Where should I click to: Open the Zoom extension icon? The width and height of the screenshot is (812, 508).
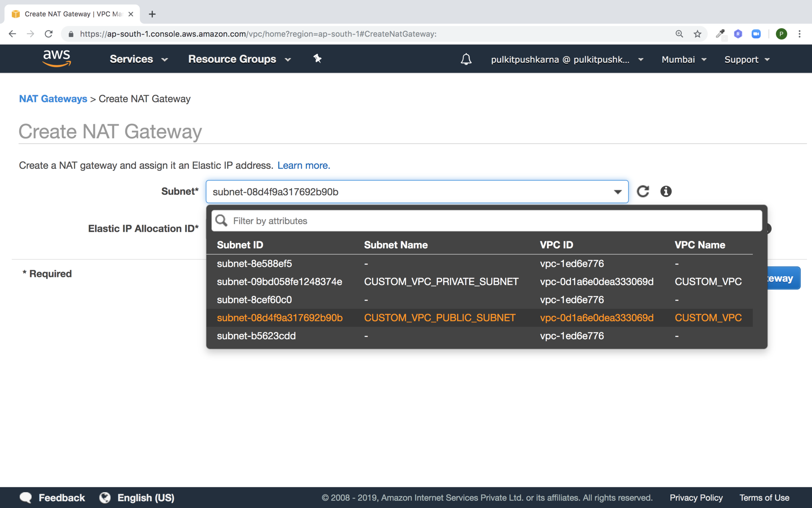[x=756, y=34]
